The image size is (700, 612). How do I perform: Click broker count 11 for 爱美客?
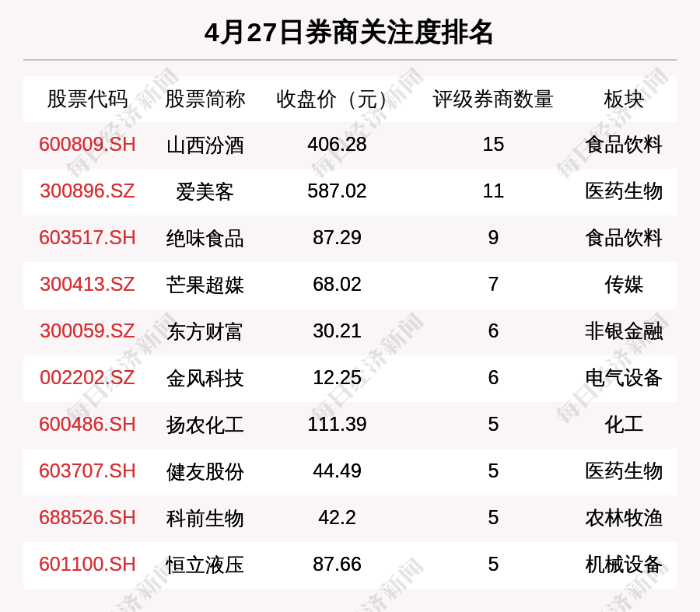[493, 191]
